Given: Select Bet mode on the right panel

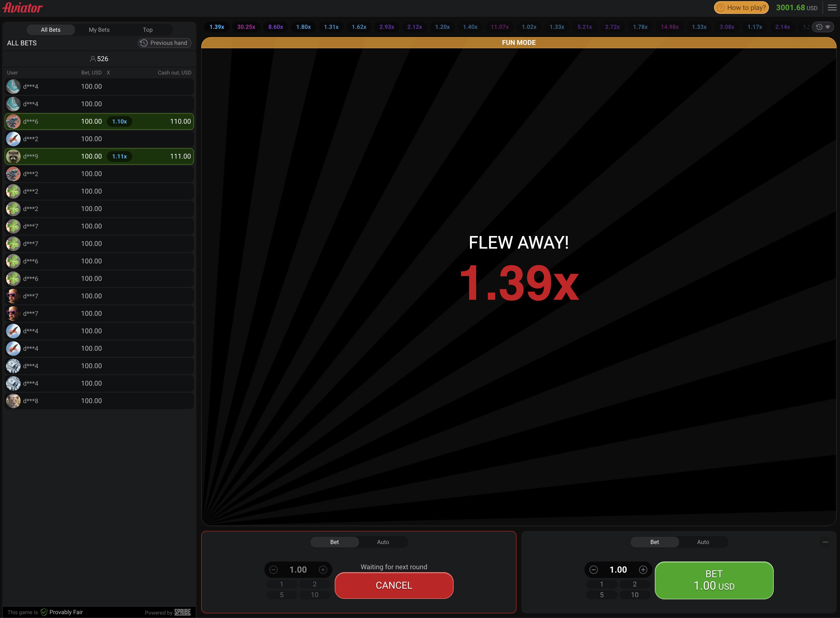Looking at the screenshot, I should (654, 542).
